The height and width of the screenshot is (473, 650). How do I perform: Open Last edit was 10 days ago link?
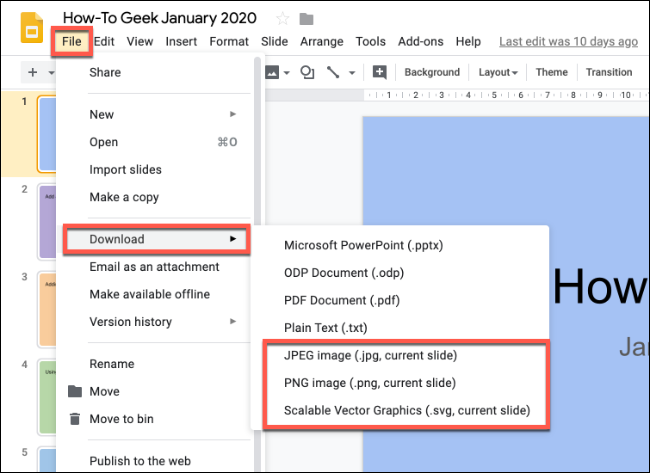[568, 41]
